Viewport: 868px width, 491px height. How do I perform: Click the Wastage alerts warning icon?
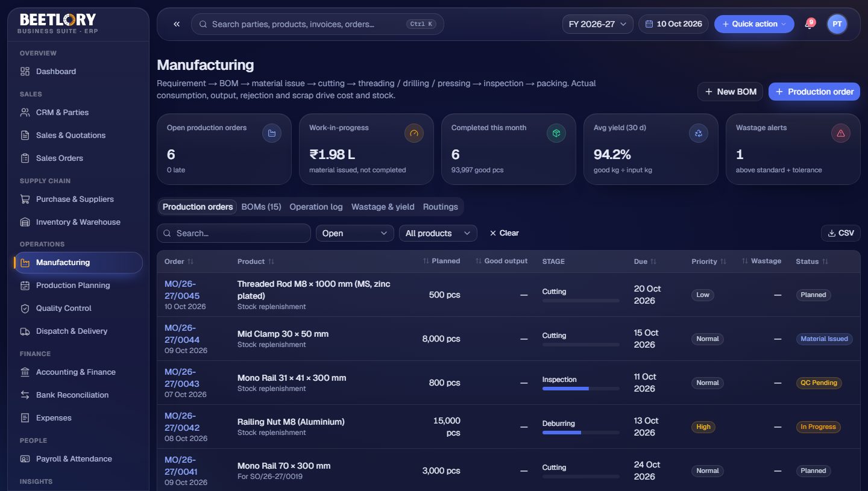coord(840,133)
